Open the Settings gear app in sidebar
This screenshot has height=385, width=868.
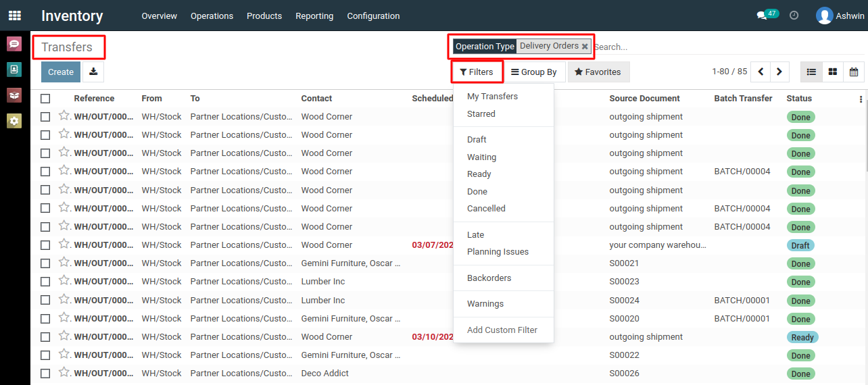click(14, 121)
